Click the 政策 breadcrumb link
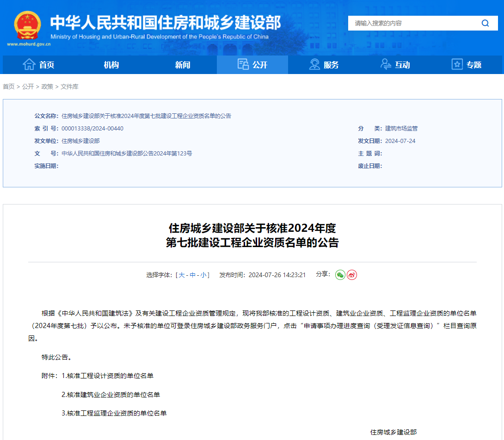 [x=48, y=87]
